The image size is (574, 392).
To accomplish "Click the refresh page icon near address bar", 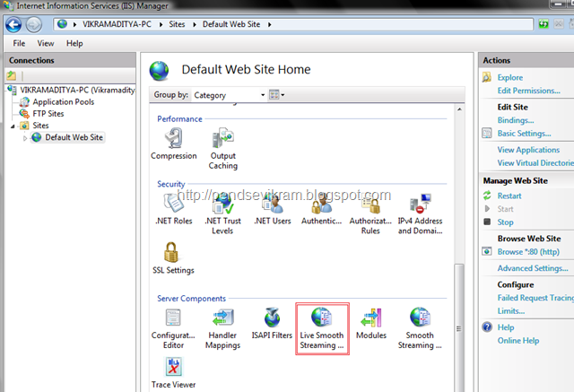I will tap(544, 24).
